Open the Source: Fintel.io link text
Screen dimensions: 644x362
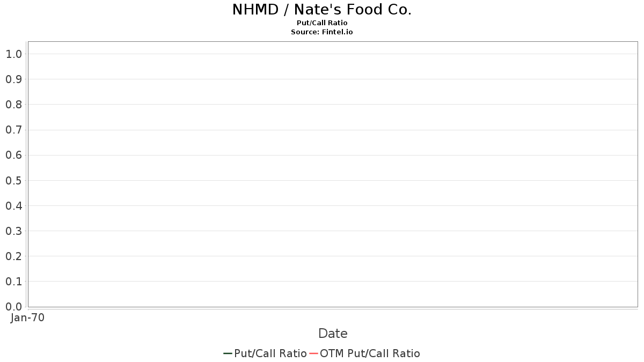click(322, 32)
